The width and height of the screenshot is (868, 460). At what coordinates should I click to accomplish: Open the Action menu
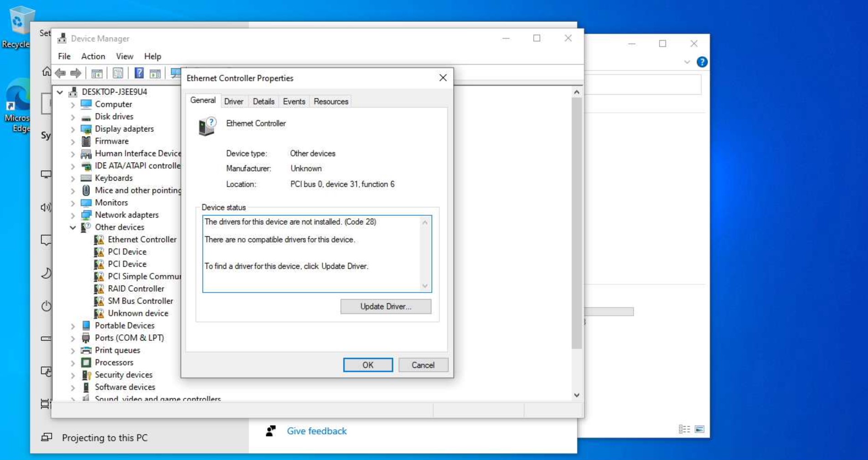coord(93,56)
